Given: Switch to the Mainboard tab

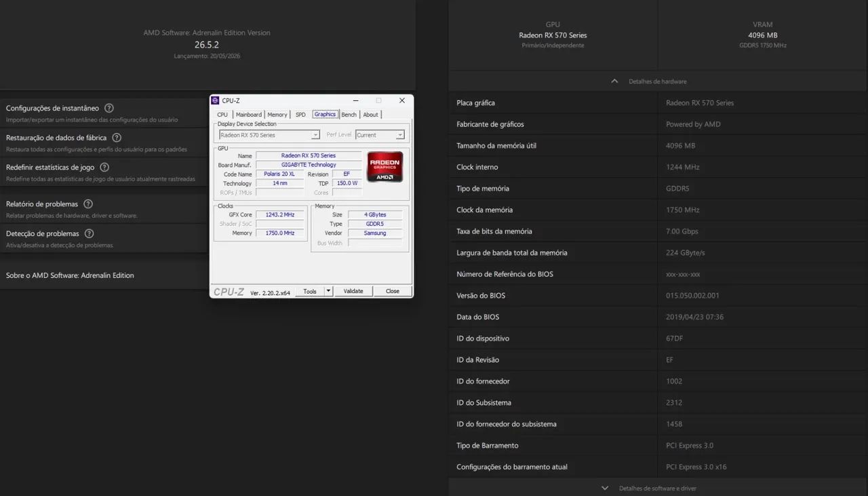Looking at the screenshot, I should (x=249, y=115).
